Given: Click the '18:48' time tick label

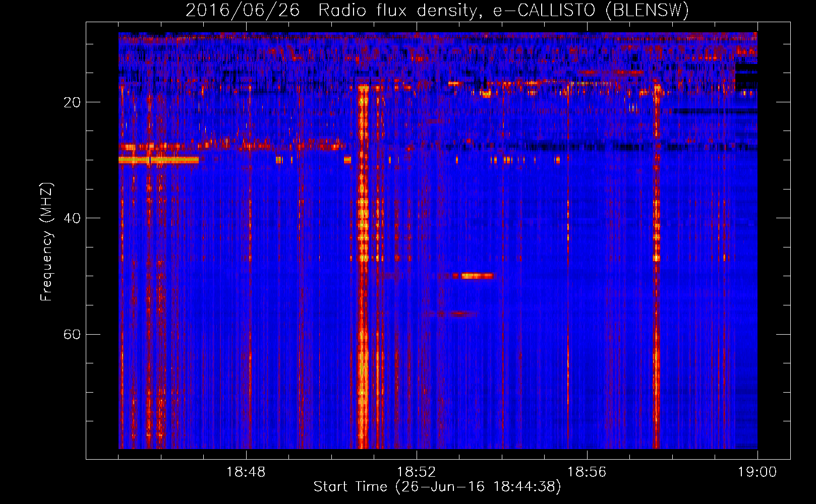Looking at the screenshot, I should pos(246,472).
